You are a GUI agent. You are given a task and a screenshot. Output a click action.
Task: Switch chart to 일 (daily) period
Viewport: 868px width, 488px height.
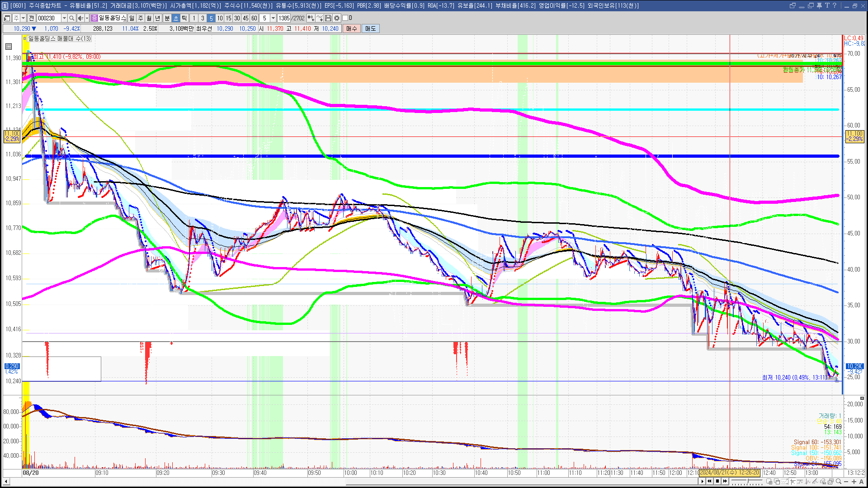pyautogui.click(x=132, y=18)
